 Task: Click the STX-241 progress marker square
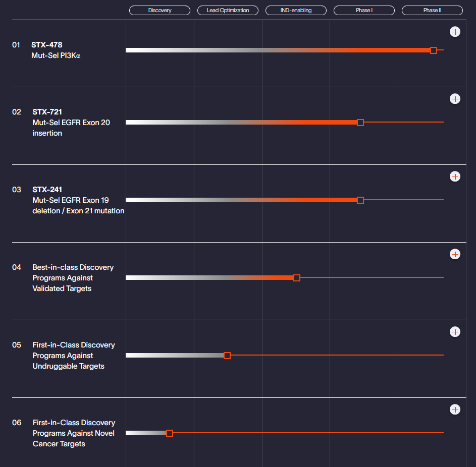[360, 200]
